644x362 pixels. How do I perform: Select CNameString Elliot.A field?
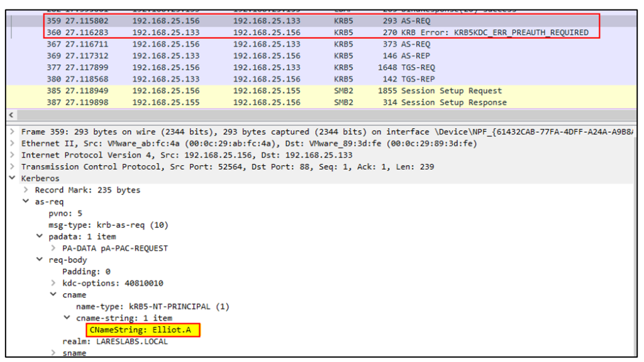[140, 330]
